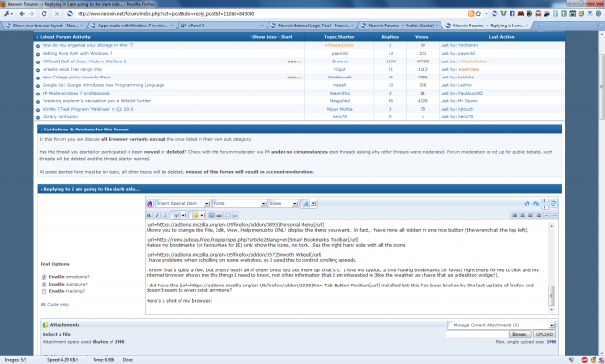Screen dimensions: 605x364
Task: Undo the last edit in the editor
Action: [527, 204]
